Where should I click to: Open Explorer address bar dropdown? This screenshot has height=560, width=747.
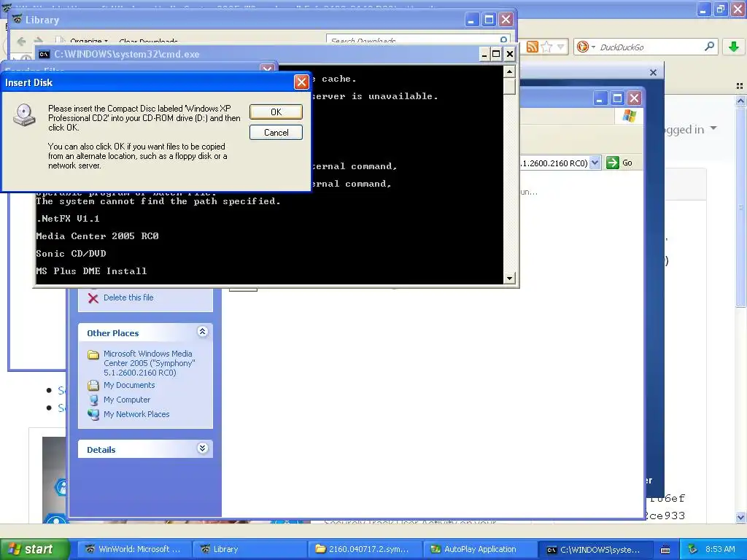595,163
